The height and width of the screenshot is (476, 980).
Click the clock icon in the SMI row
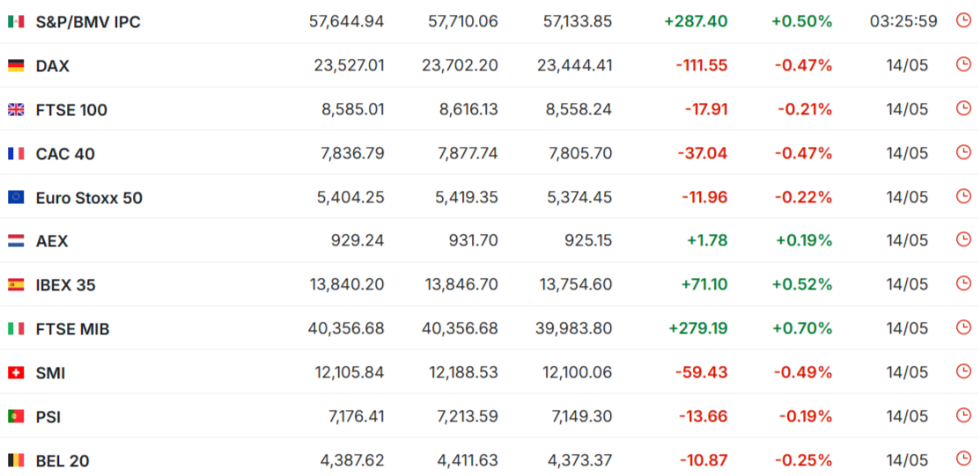click(x=963, y=371)
